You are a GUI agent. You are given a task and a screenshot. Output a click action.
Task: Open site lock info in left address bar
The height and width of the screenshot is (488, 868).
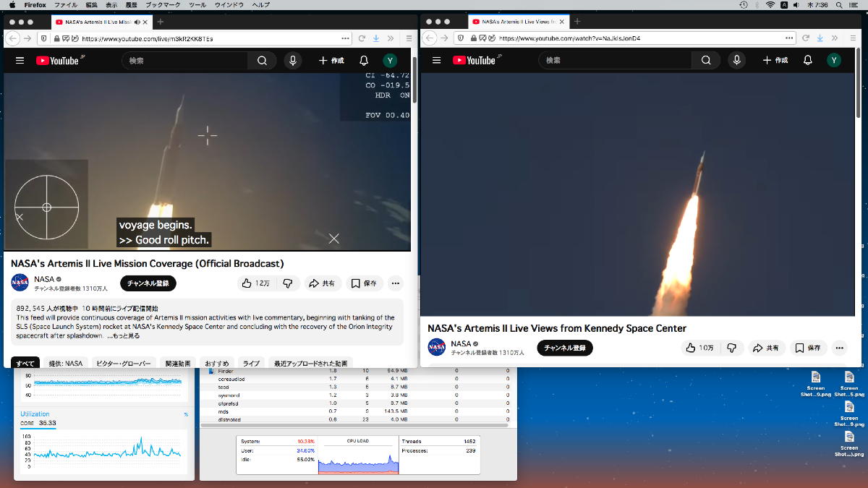56,38
